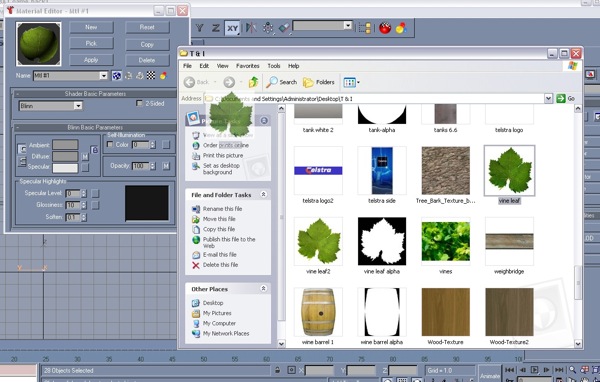Click the Play Animation button

click(x=535, y=370)
